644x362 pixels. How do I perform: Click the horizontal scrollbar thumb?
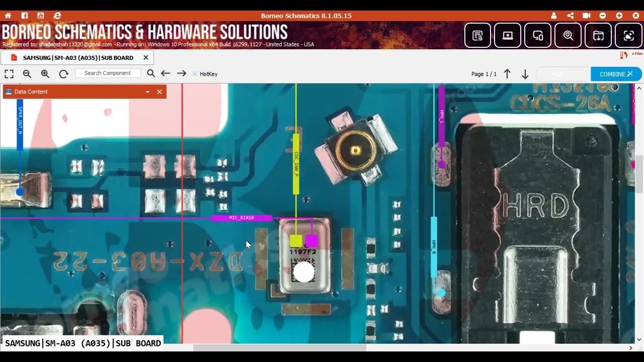click(280, 348)
